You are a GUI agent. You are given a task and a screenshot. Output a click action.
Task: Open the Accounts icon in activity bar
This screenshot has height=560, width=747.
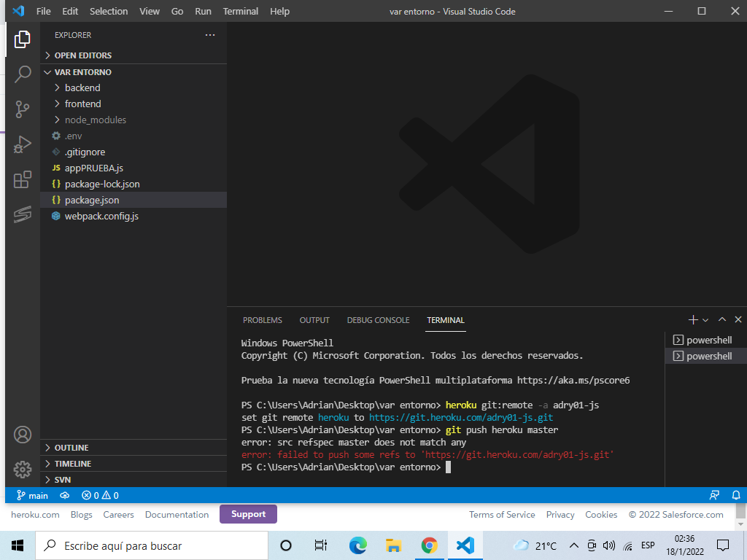[x=22, y=435]
